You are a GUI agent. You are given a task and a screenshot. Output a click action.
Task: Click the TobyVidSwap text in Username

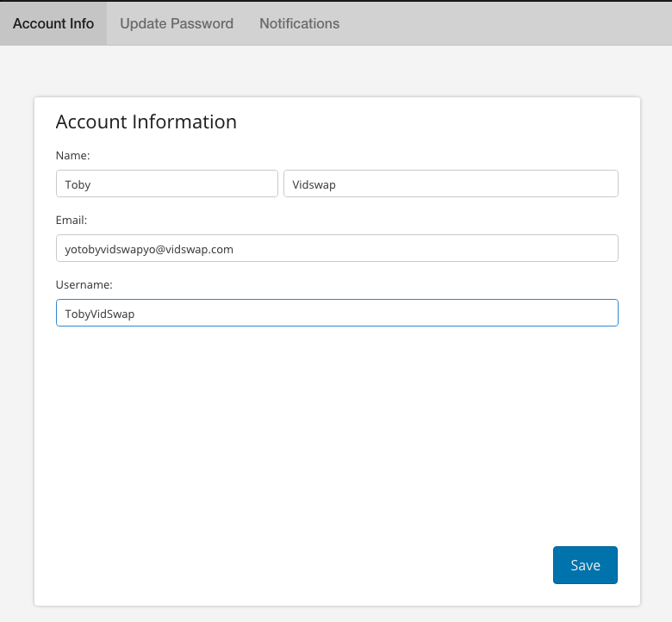[100, 314]
